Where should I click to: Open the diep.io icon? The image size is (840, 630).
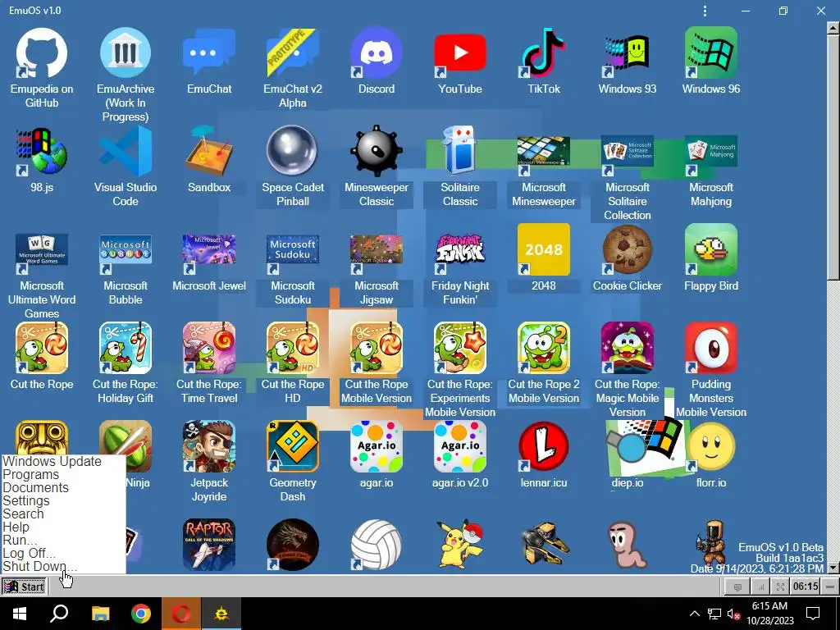coord(627,447)
